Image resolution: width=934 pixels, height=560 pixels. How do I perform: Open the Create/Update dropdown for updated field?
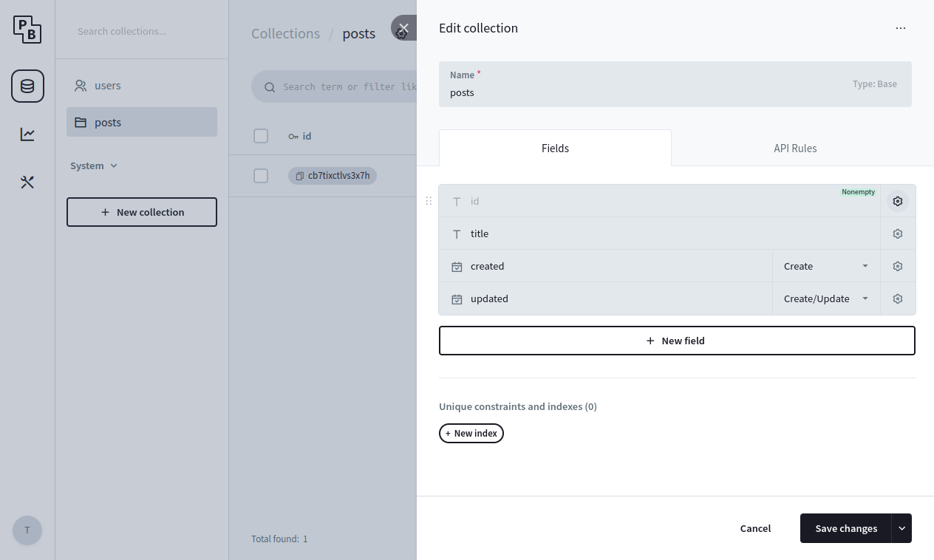(x=825, y=298)
